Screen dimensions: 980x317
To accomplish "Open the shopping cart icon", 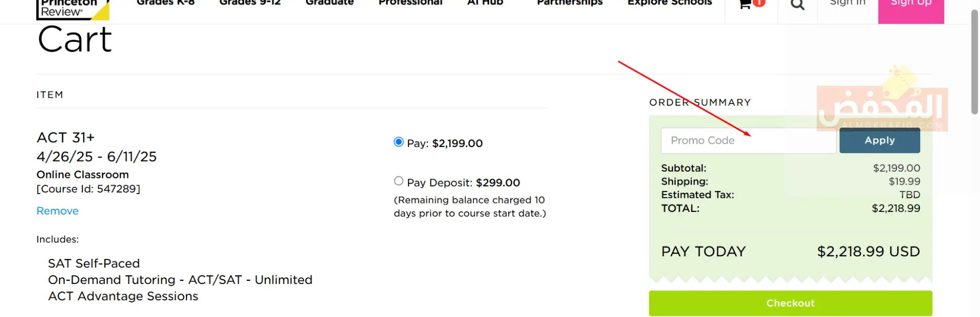I will (x=745, y=5).
